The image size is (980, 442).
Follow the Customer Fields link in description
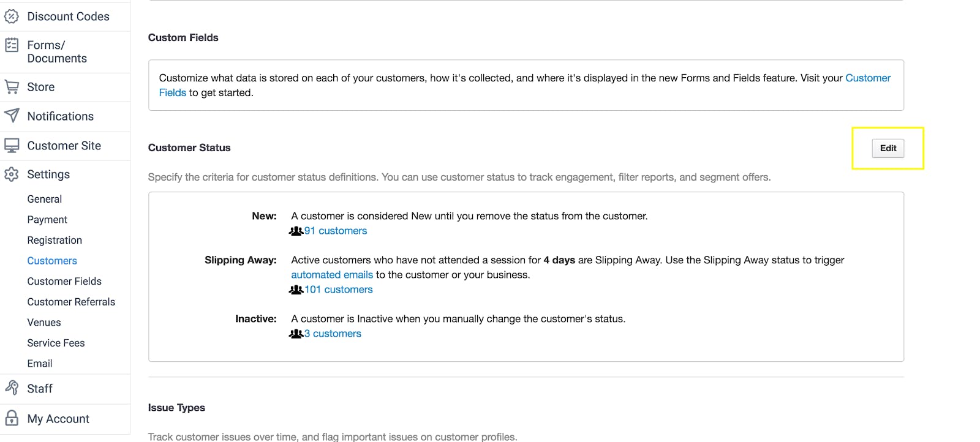pos(868,78)
